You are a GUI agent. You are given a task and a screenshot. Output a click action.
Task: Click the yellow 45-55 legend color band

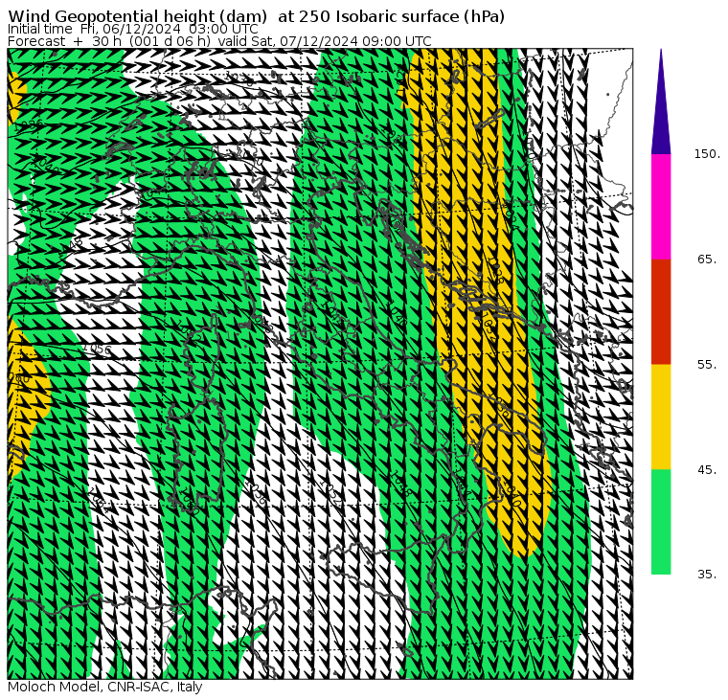point(661,417)
